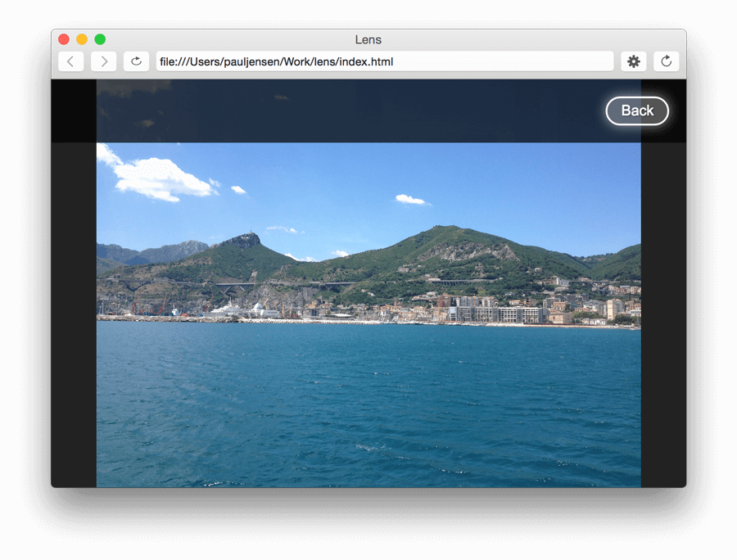Click the reload icon next to gear
Viewport: 737px width, 560px height.
click(x=666, y=61)
